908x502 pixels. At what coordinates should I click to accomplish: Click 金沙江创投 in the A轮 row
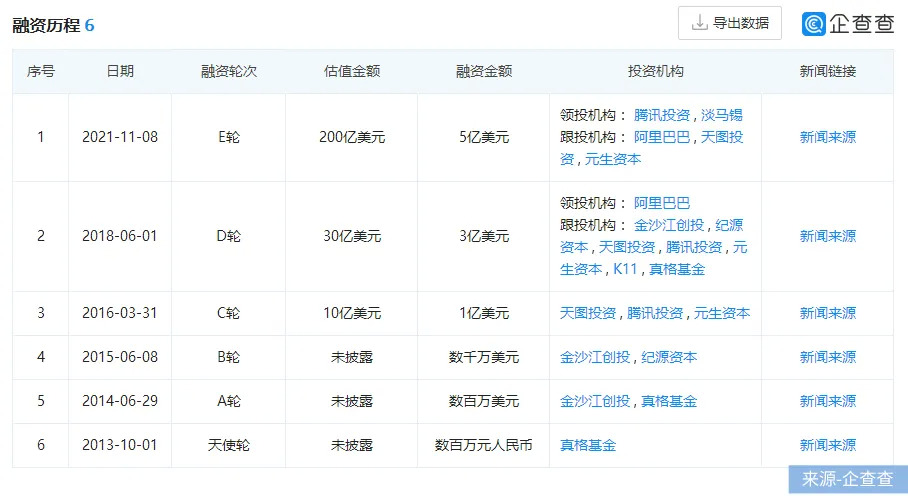pos(595,401)
